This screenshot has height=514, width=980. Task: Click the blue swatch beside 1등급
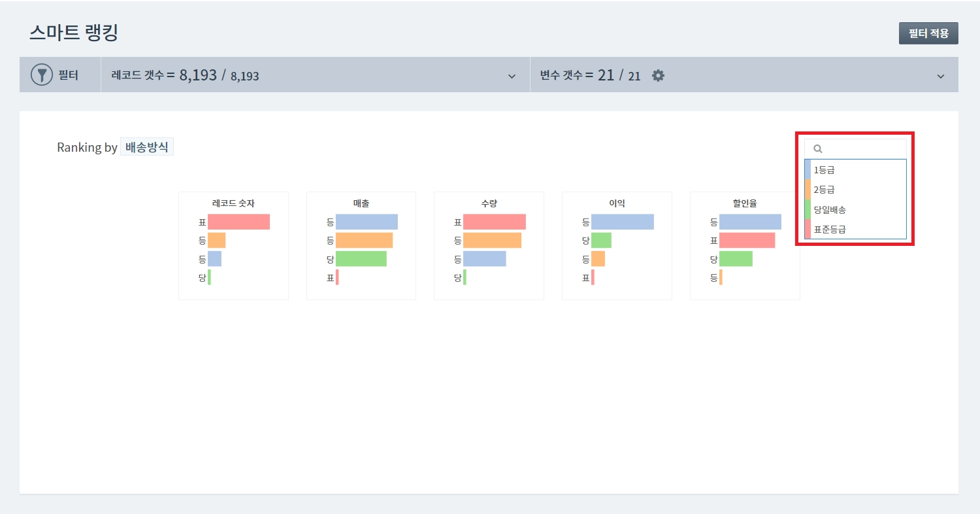click(808, 170)
